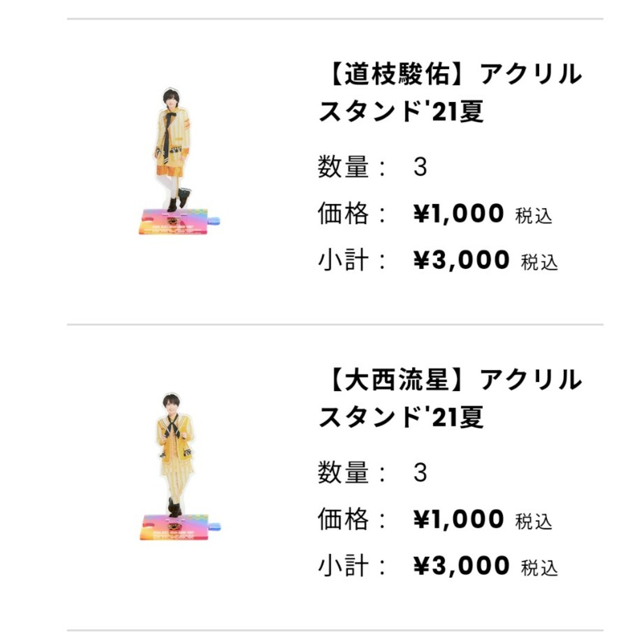The height and width of the screenshot is (644, 644).
Task: Click the 小計 label in the first item
Action: 343,261
